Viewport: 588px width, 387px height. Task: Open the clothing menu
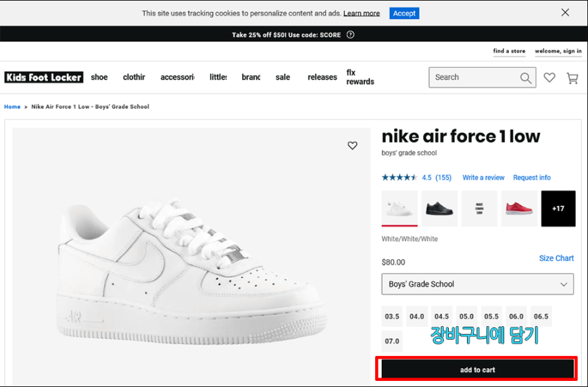(x=134, y=77)
